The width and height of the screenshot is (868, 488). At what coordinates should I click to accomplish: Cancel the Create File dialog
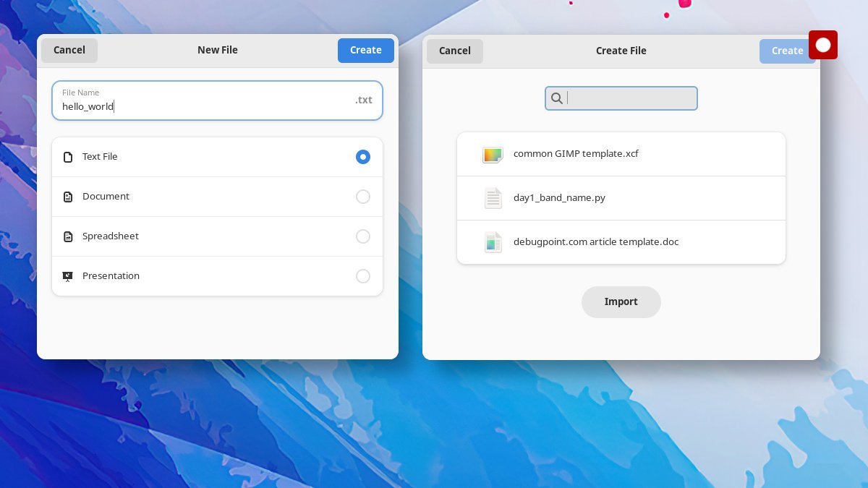[454, 51]
